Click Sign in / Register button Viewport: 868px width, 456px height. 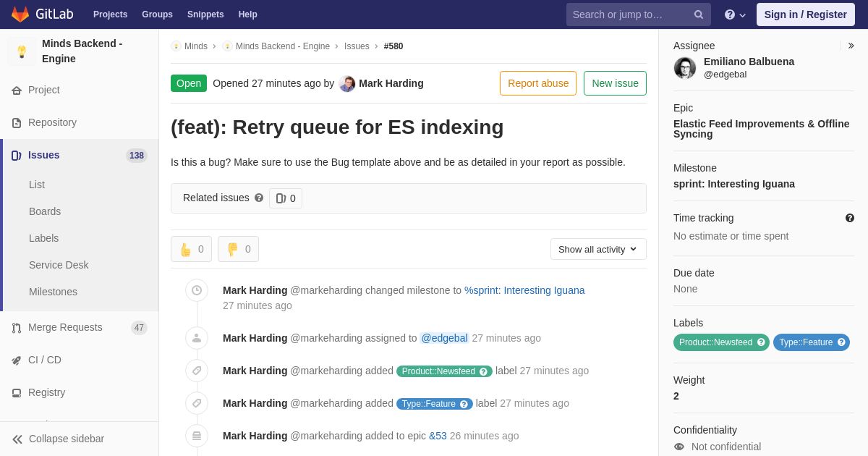[x=805, y=14]
